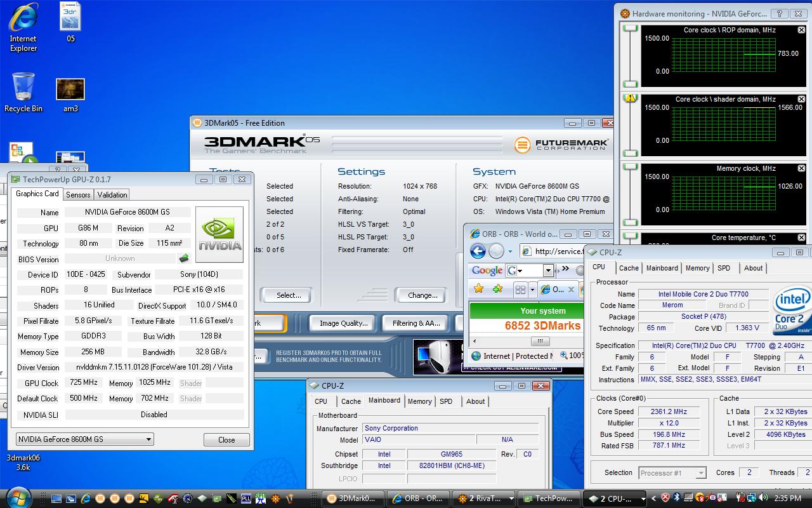Screen dimensions: 812x508
Task: Click the warning icon beside shader domain graph
Action: point(630,98)
